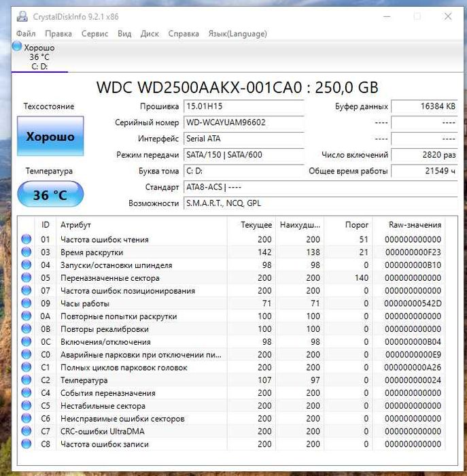467x476 pixels.
Task: Click status orb for 04 Запуски/остановки шпинделя
Action: 27,265
